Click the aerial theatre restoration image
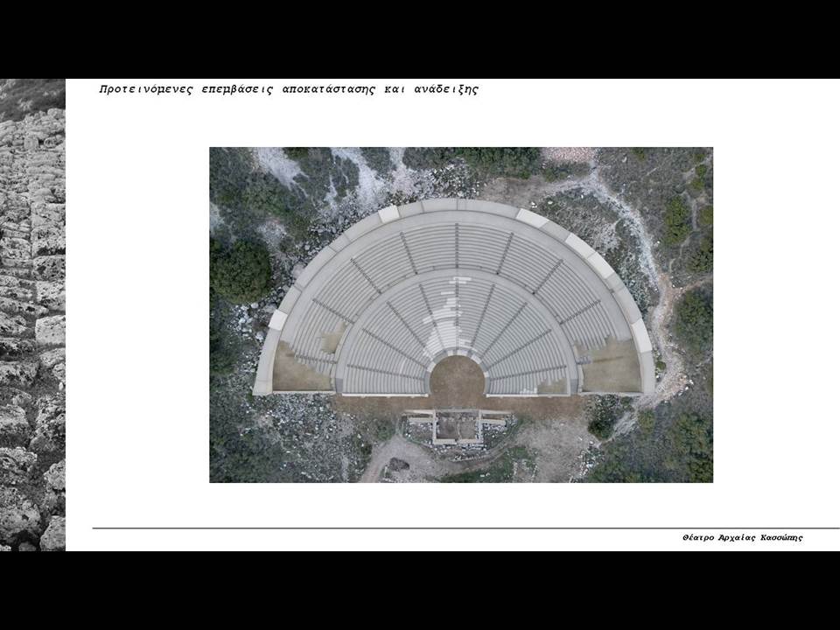 pyautogui.click(x=461, y=315)
